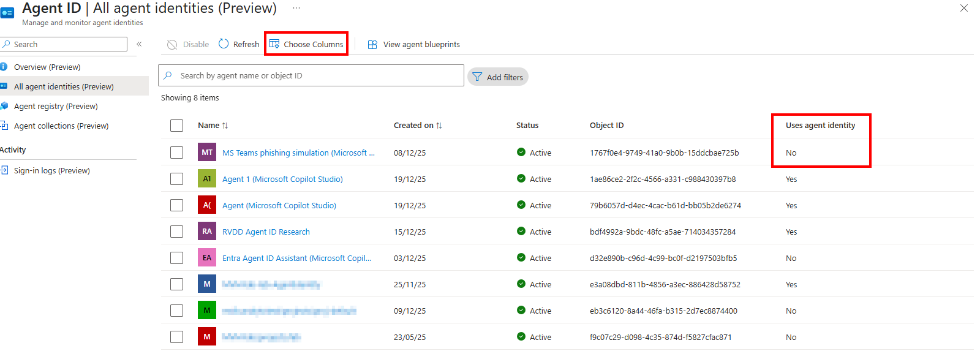Collapse the left navigation pane chevron
This screenshot has height=351, width=980.
click(x=139, y=44)
